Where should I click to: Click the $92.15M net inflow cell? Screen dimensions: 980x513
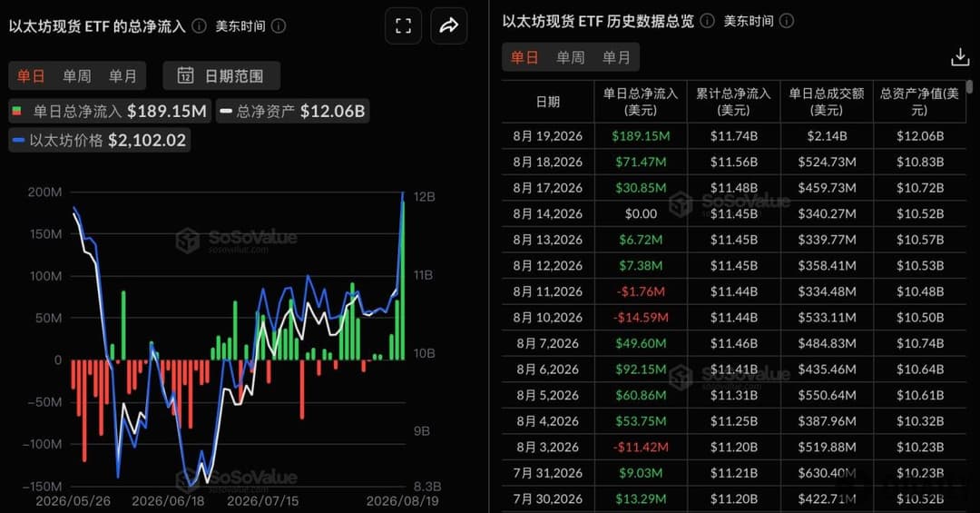click(x=641, y=370)
